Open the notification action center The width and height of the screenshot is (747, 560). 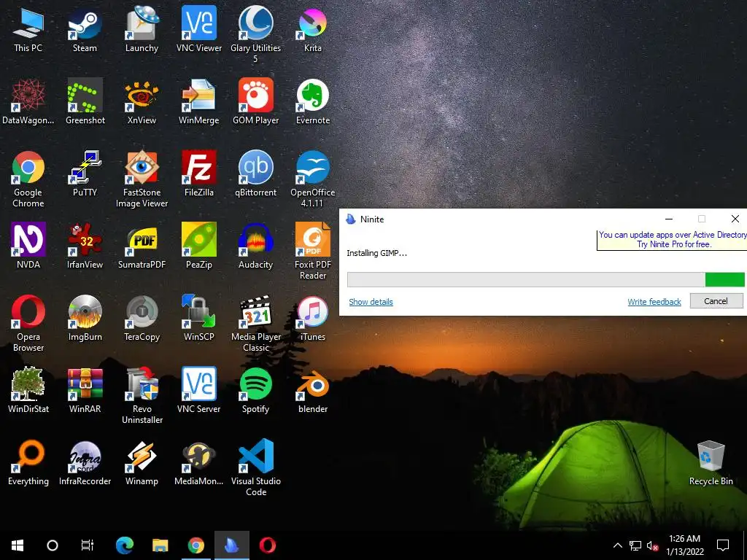723,545
